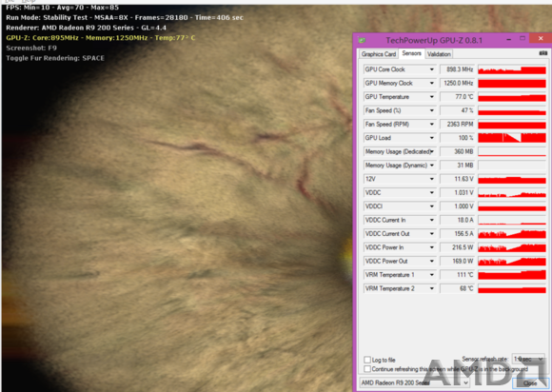552x392 pixels.
Task: Click the GPU Load history graph
Action: click(x=512, y=138)
